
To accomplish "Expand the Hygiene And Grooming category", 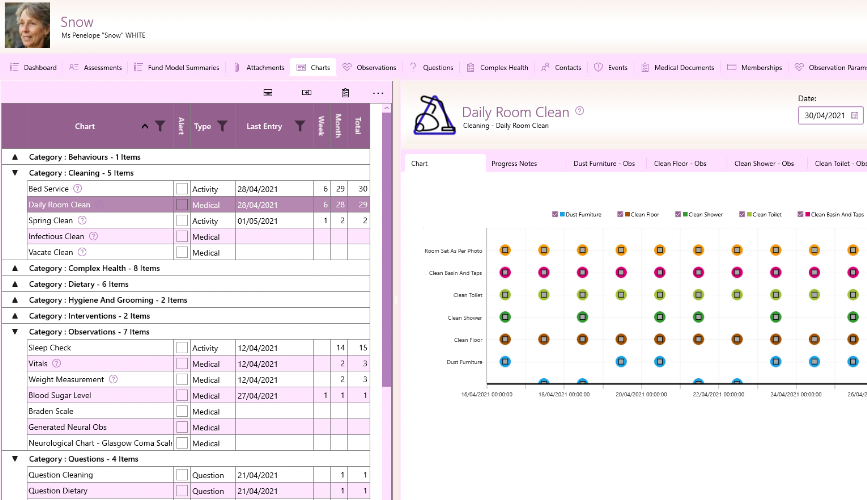I will pyautogui.click(x=15, y=300).
